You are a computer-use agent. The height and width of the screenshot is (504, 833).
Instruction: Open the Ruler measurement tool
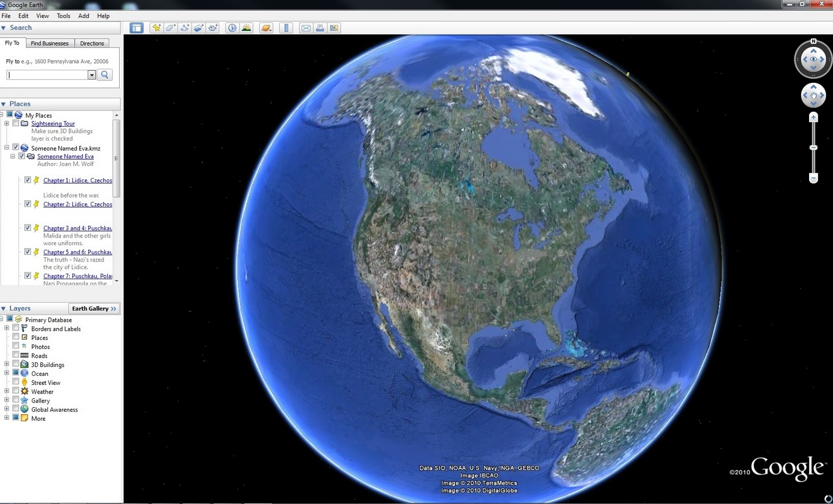click(x=286, y=28)
